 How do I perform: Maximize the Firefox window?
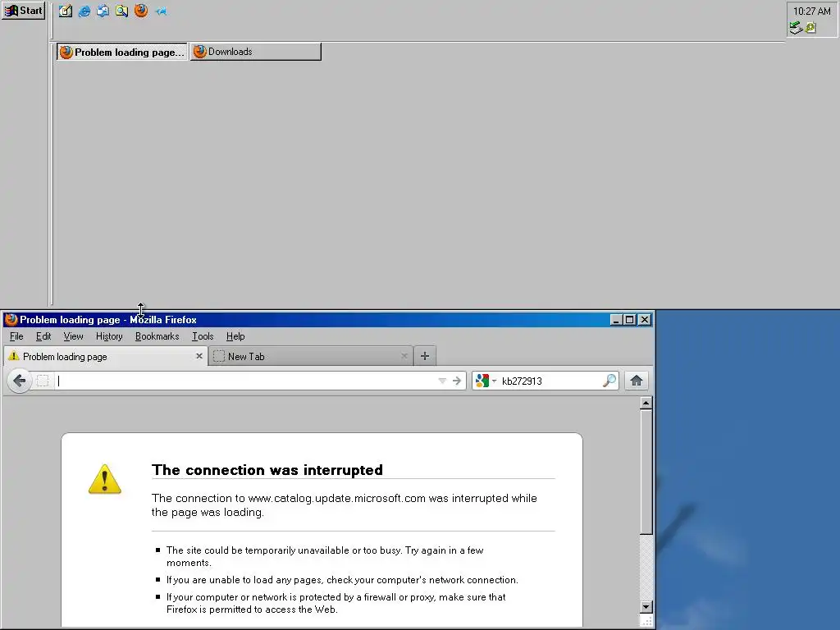[x=630, y=320]
